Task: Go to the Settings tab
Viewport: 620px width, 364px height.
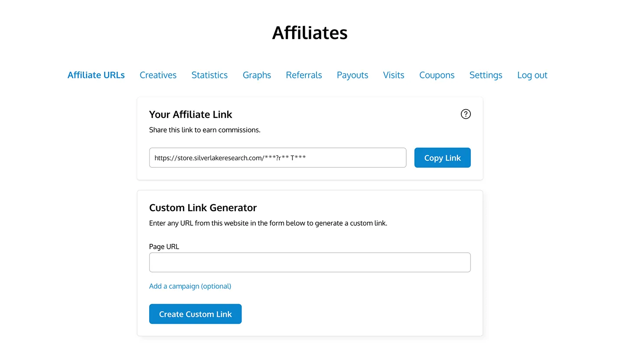Action: point(486,75)
